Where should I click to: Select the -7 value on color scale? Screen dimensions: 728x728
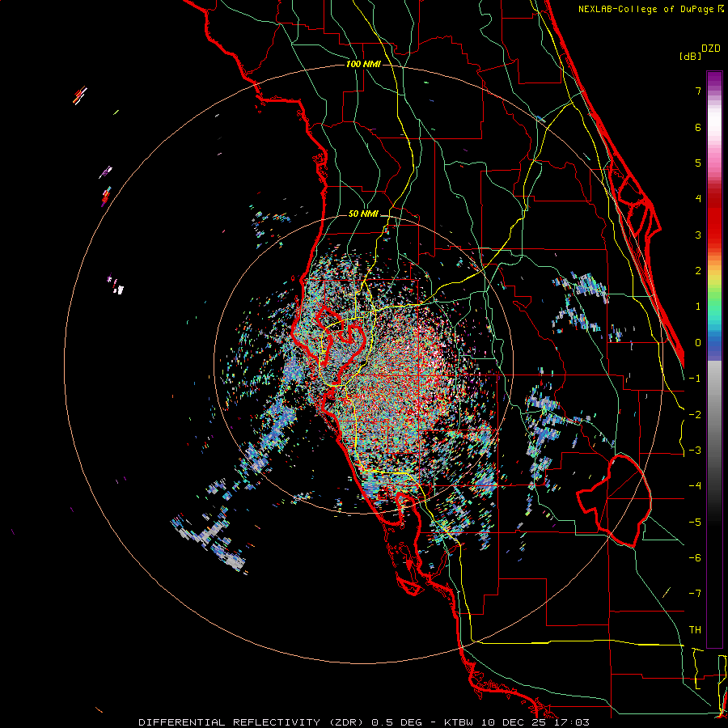(x=695, y=594)
